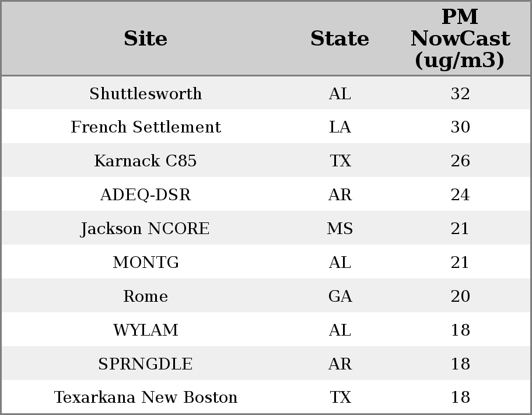Image resolution: width=532 pixels, height=415 pixels.
Task: Select the Texarkana New Boston site
Action: tap(146, 397)
